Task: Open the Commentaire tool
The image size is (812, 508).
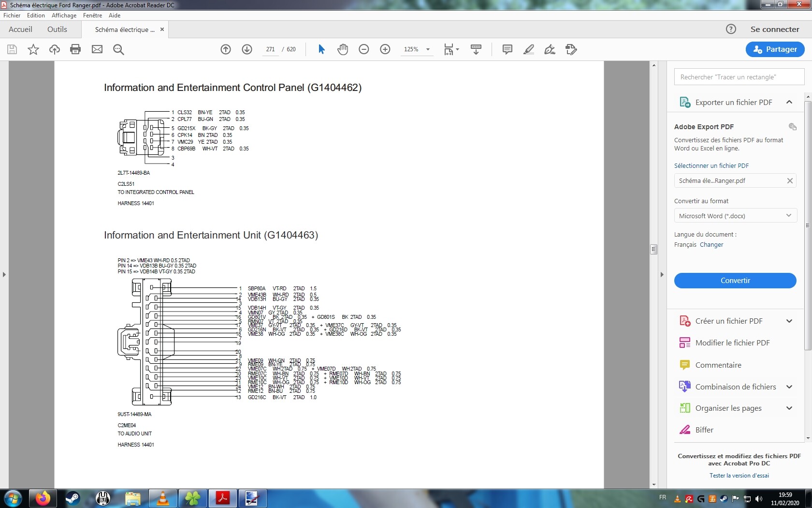Action: [x=718, y=365]
